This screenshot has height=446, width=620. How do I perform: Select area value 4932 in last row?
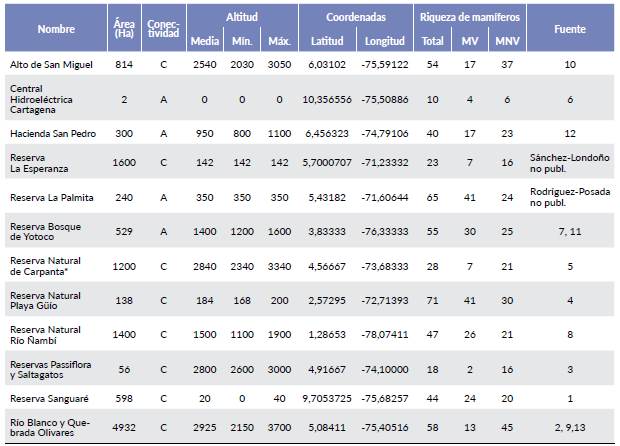point(123,425)
